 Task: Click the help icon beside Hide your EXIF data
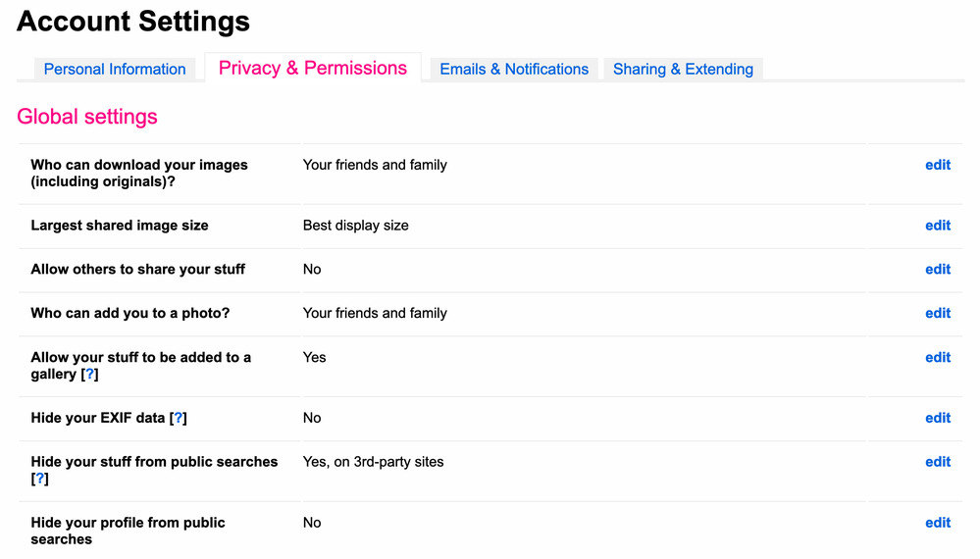tap(179, 419)
